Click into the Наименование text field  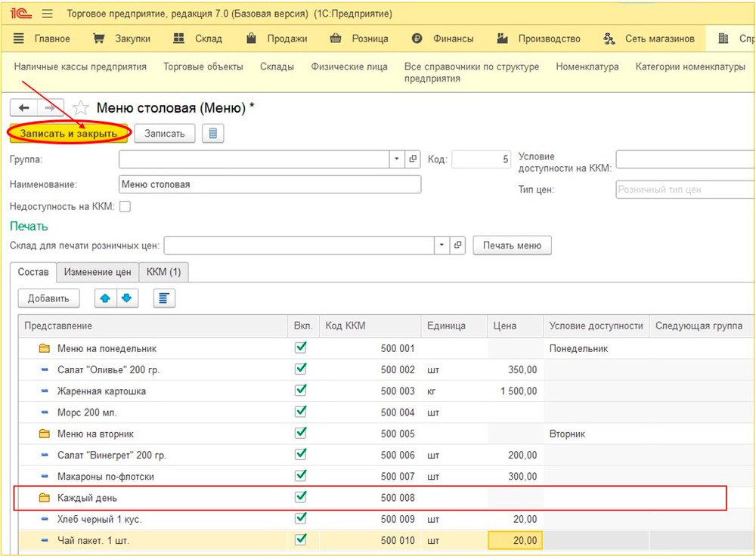coord(269,184)
